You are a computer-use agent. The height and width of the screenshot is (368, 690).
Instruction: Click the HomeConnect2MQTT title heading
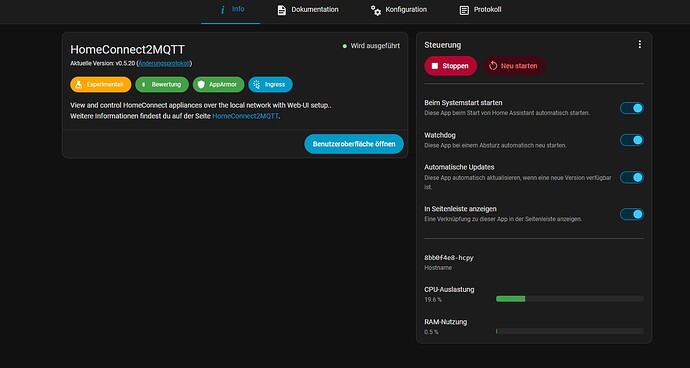tap(128, 50)
